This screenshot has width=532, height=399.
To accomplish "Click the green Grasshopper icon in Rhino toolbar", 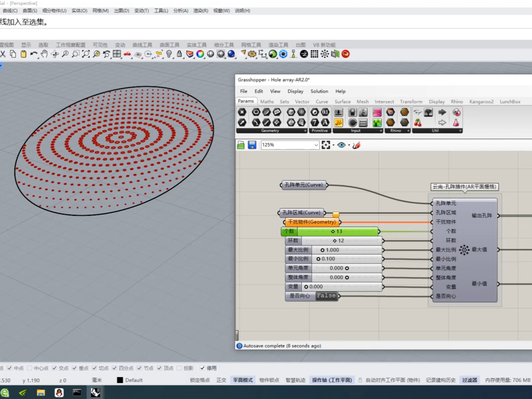I will (273, 54).
